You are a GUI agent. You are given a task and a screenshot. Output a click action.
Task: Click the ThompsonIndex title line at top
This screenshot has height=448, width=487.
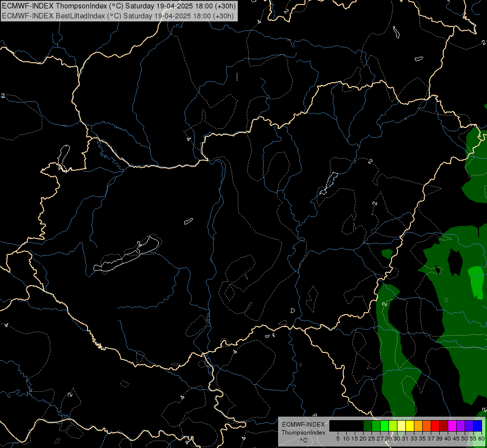click(x=119, y=6)
